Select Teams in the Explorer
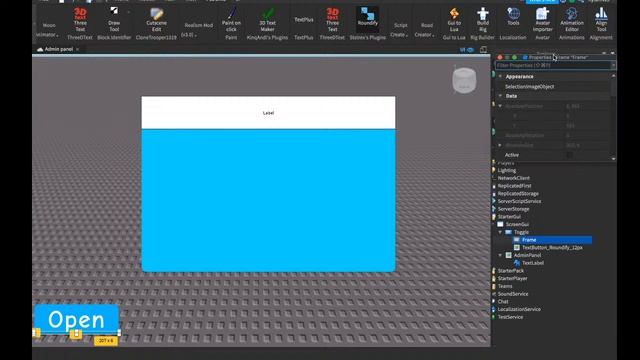This screenshot has height=360, width=640. 504,287
